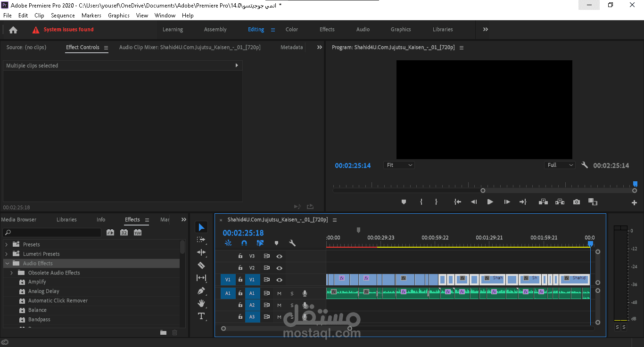The height and width of the screenshot is (347, 644).
Task: Open the Effect Controls panel menu
Action: tap(106, 48)
